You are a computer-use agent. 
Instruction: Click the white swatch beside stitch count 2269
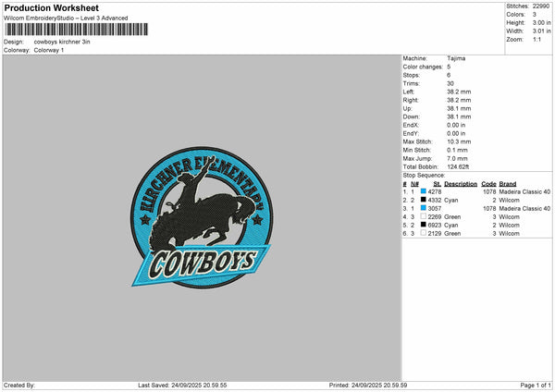[424, 216]
